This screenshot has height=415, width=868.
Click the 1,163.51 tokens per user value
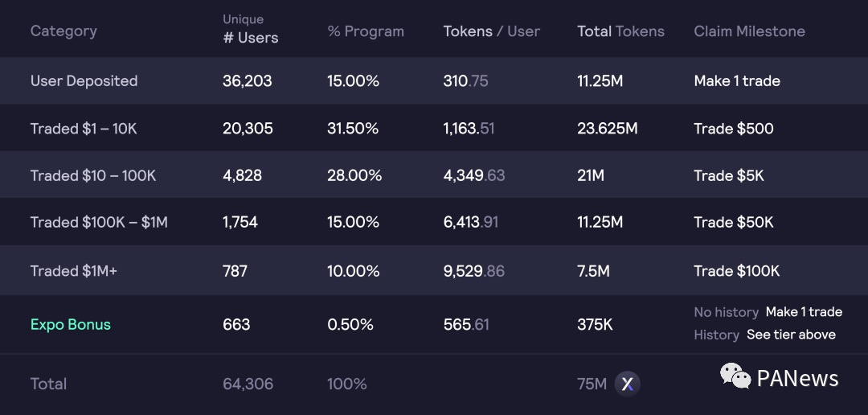point(469,129)
